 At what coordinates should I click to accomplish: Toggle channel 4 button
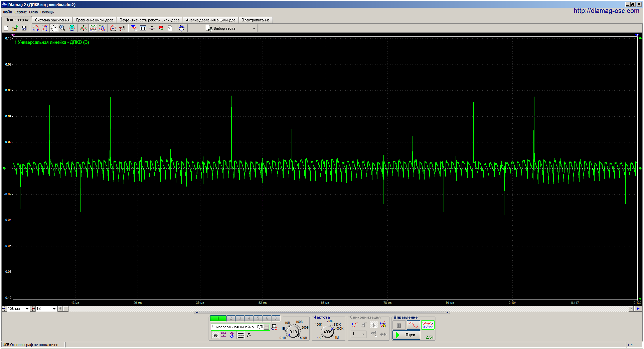[x=249, y=318]
